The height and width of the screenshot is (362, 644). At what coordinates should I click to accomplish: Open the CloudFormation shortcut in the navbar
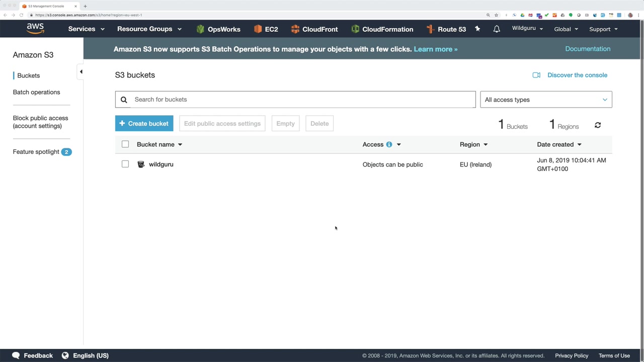382,29
